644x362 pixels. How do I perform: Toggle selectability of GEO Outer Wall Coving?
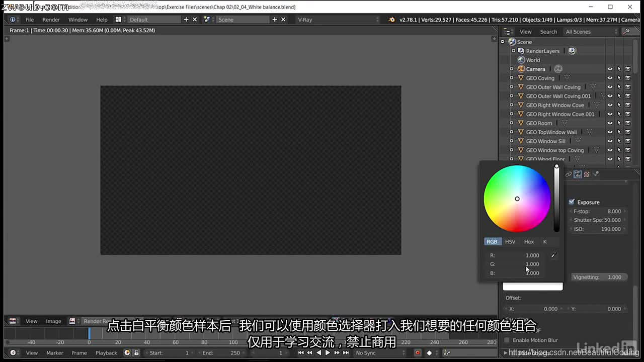(x=619, y=87)
